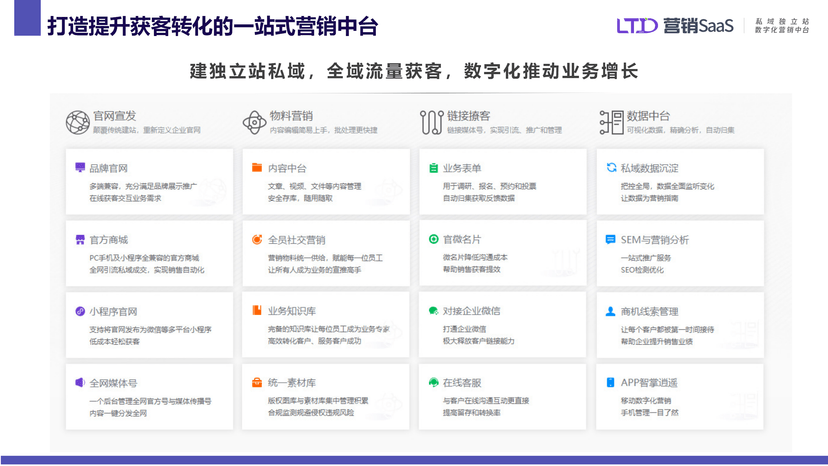
Task: Click the text 一站式推广服务
Action: tap(645, 258)
